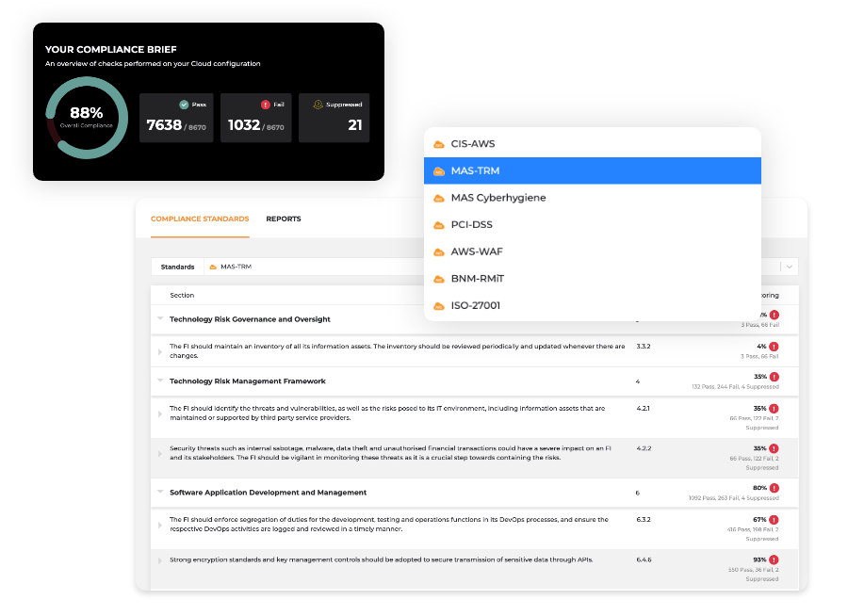The width and height of the screenshot is (848, 616).
Task: Click the 'Your Compliance Brief' heading
Action: click(x=111, y=49)
